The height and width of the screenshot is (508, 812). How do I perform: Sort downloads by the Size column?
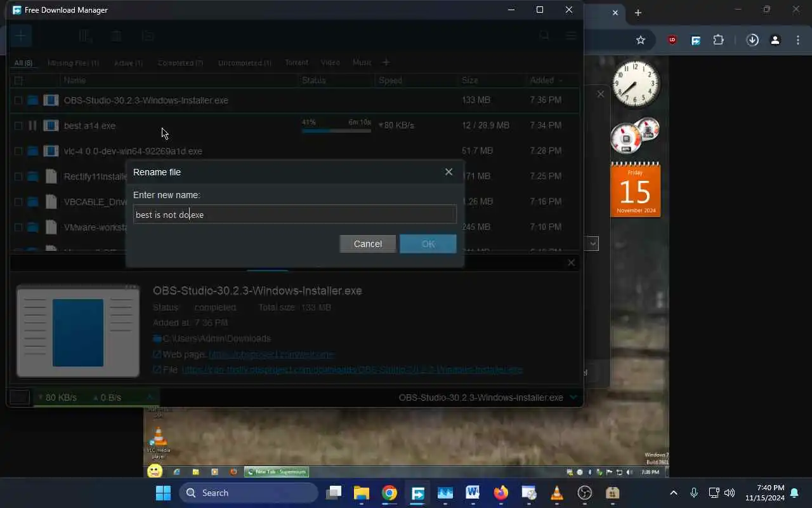click(470, 81)
